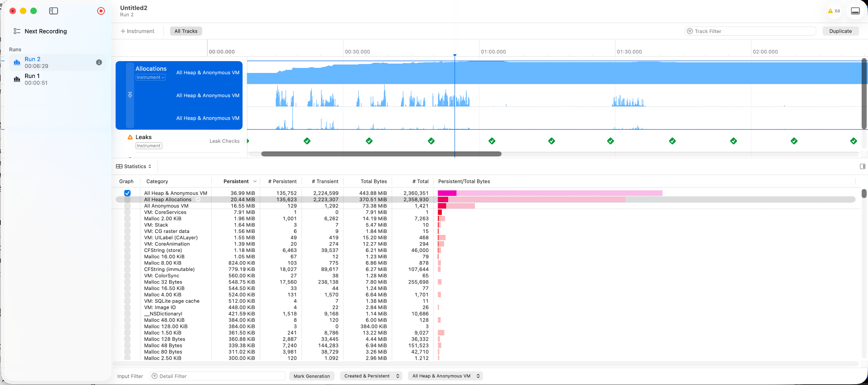Click the pin icon on Allocations track
The width and height of the screenshot is (868, 385).
pos(130,95)
